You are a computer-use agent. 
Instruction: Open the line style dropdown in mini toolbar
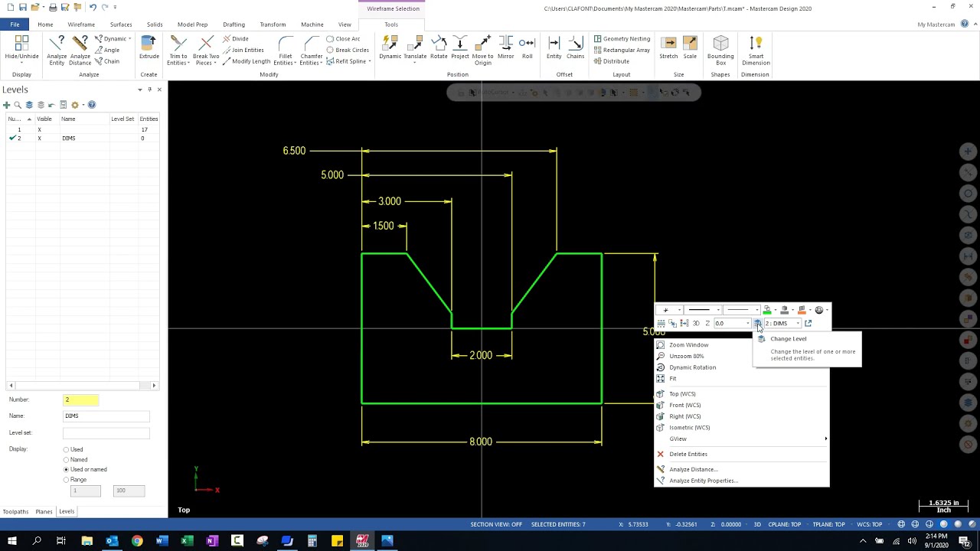[x=718, y=310]
